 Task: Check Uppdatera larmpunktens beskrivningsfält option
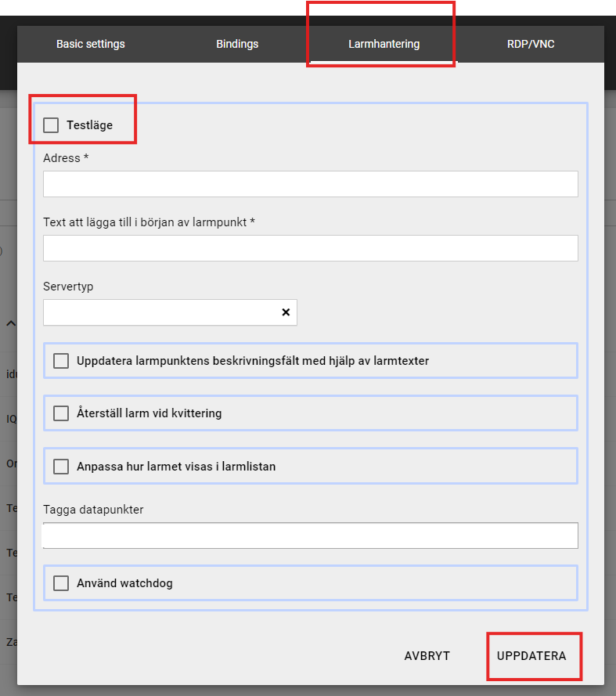tap(61, 361)
